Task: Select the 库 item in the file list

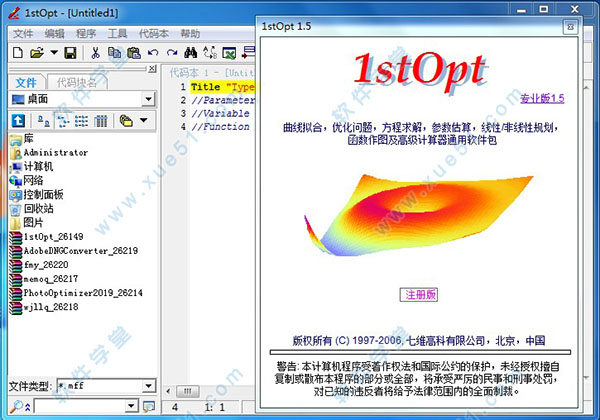Action: click(22, 138)
